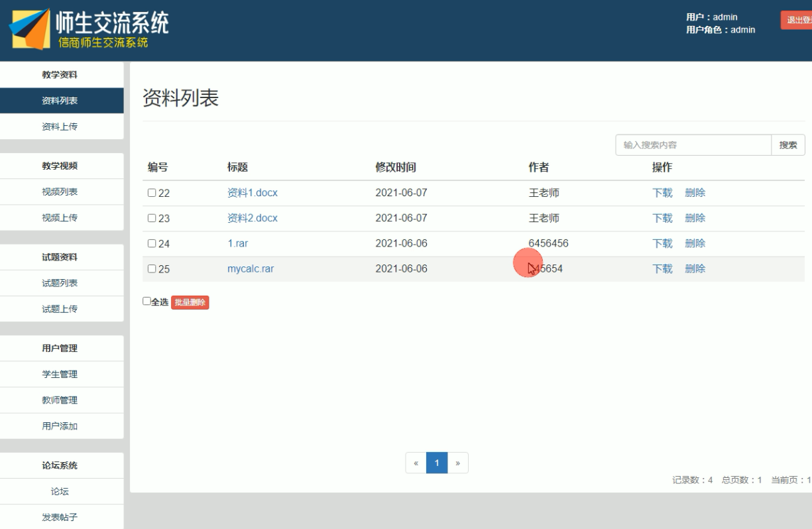Click the 用户角色：admin label

(721, 29)
